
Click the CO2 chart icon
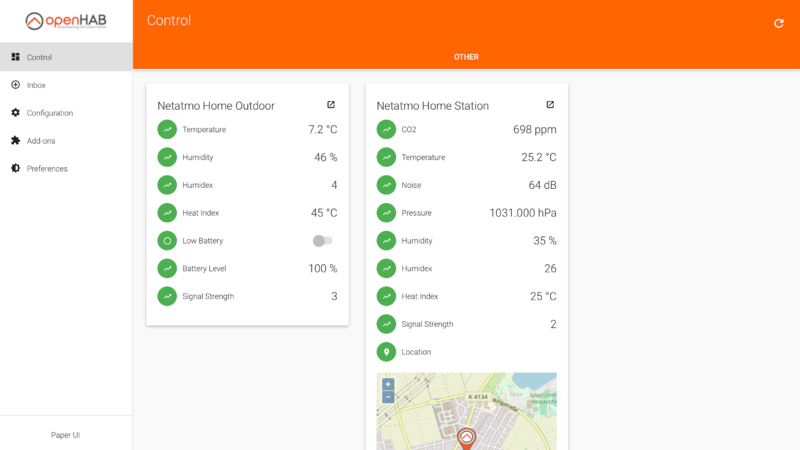[x=386, y=129]
